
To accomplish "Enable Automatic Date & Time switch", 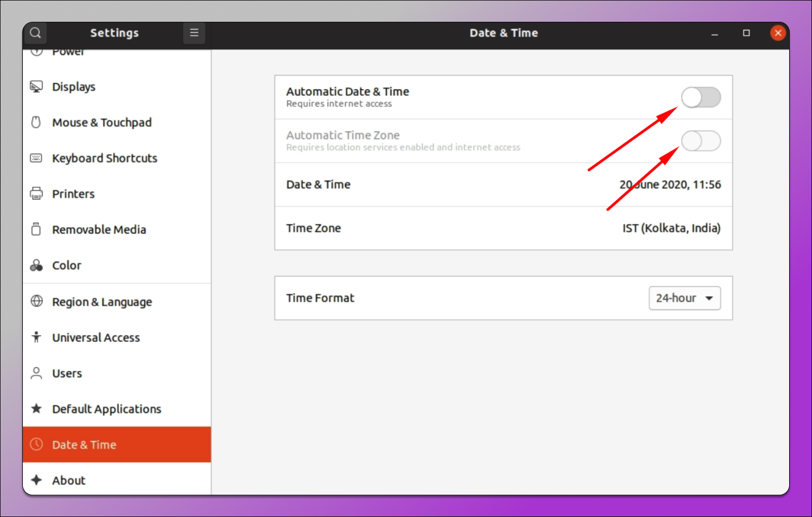I will [700, 98].
